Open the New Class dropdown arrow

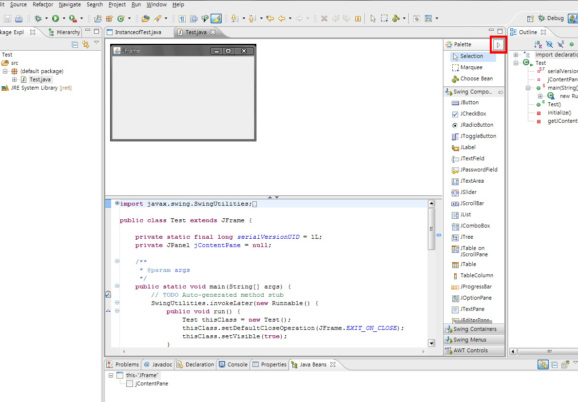point(129,18)
